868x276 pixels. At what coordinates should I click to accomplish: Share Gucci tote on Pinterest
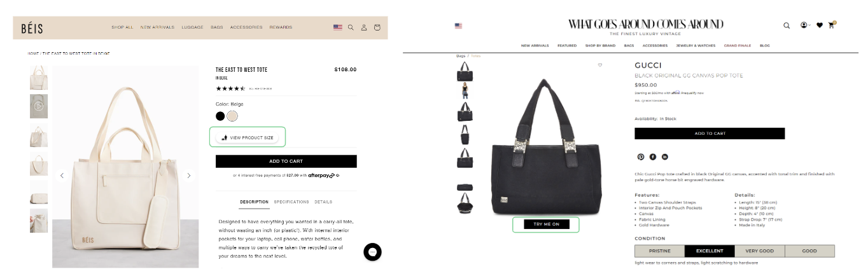[x=641, y=156]
